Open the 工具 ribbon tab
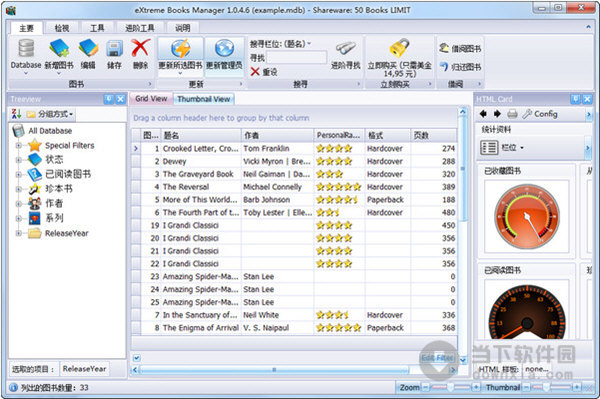Image resolution: width=600 pixels, height=399 pixels. pos(97,28)
